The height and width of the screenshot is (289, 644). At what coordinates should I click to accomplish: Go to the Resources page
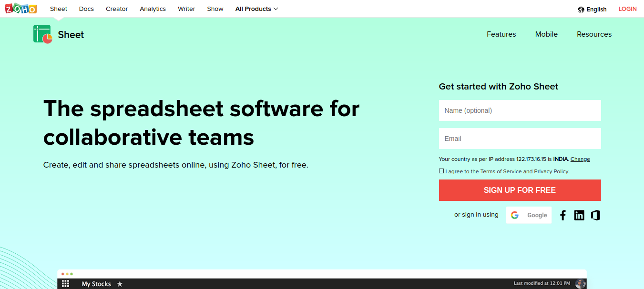[594, 34]
